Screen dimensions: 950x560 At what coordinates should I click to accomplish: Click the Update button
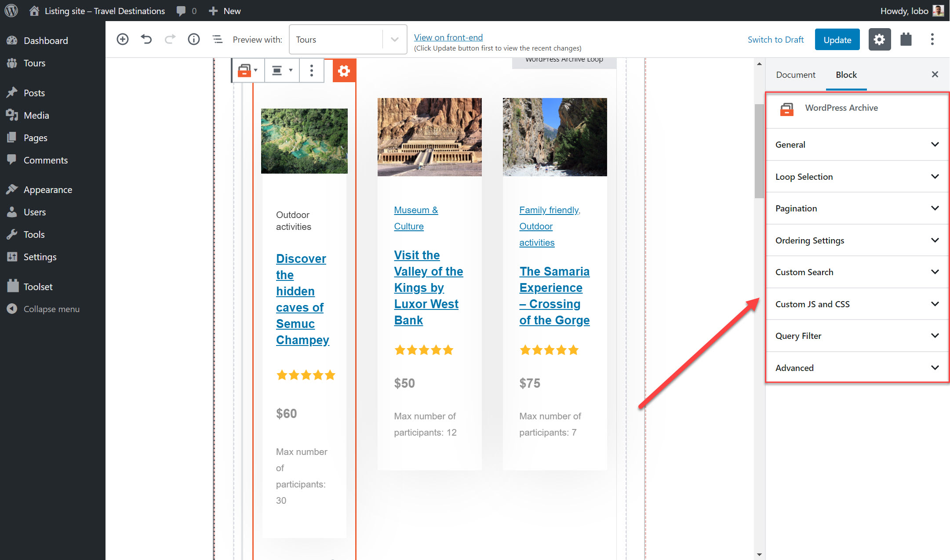(x=837, y=40)
